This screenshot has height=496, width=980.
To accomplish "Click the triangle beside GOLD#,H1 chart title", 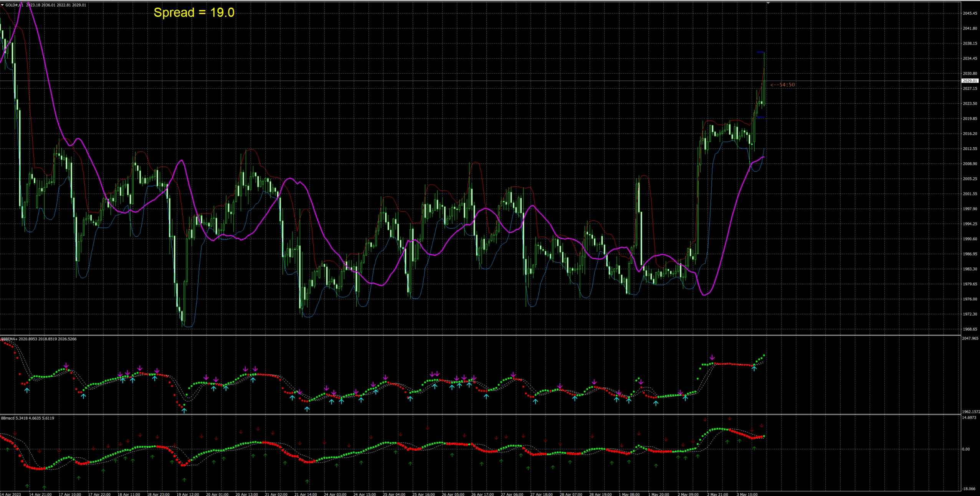I will 2,5.
